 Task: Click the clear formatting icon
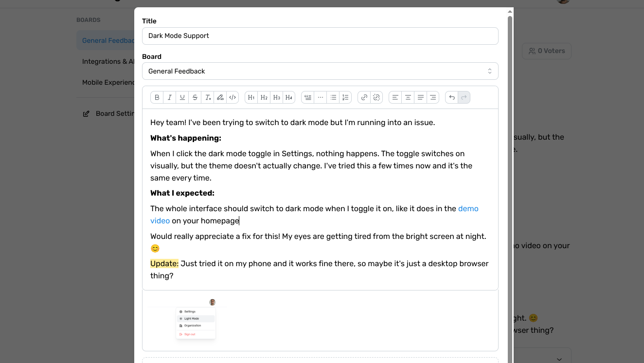[208, 97]
